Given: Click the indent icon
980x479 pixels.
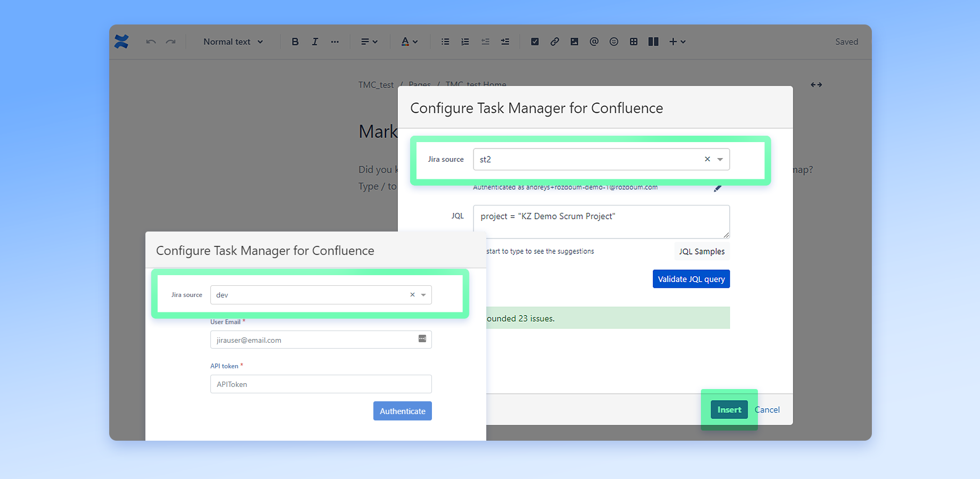Looking at the screenshot, I should 505,42.
